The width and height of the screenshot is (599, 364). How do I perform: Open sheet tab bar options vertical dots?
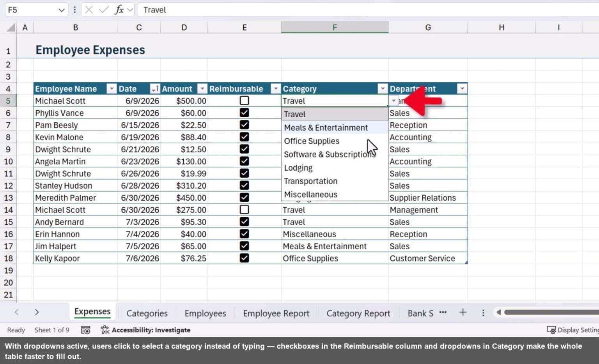tap(483, 313)
